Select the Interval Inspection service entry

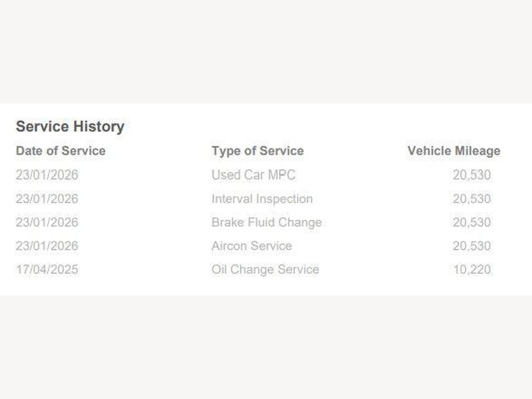(x=262, y=199)
